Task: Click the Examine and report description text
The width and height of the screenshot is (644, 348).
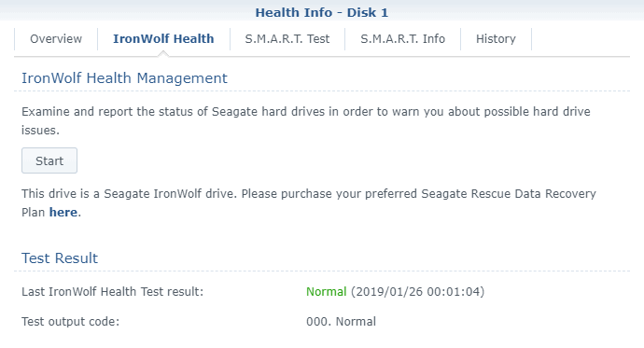Action: click(306, 120)
